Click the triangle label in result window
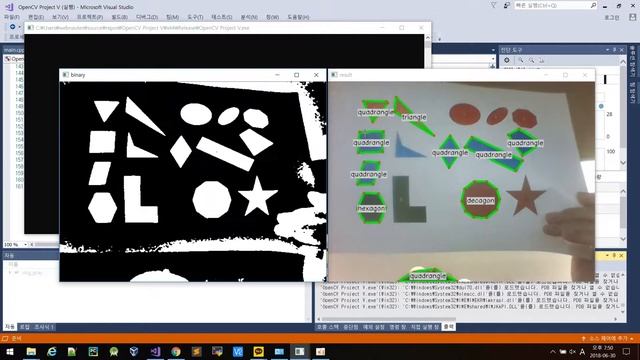640x360 pixels. click(x=414, y=117)
